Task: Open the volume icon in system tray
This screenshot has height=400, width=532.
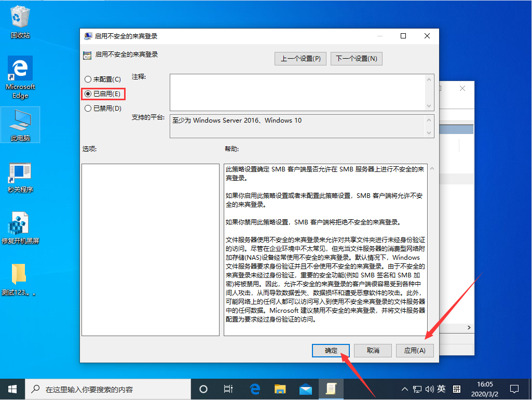Action: (x=430, y=389)
